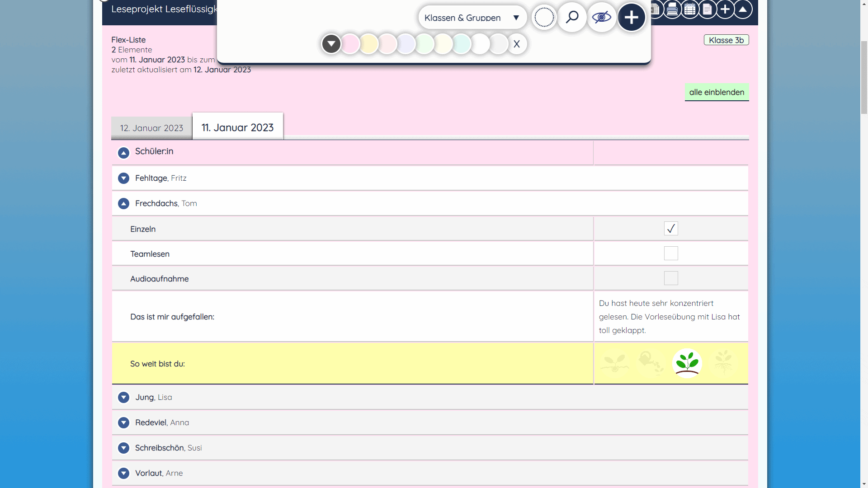868x488 pixels.
Task: Switch to the 11. Januar 2023 tab
Action: tap(238, 127)
